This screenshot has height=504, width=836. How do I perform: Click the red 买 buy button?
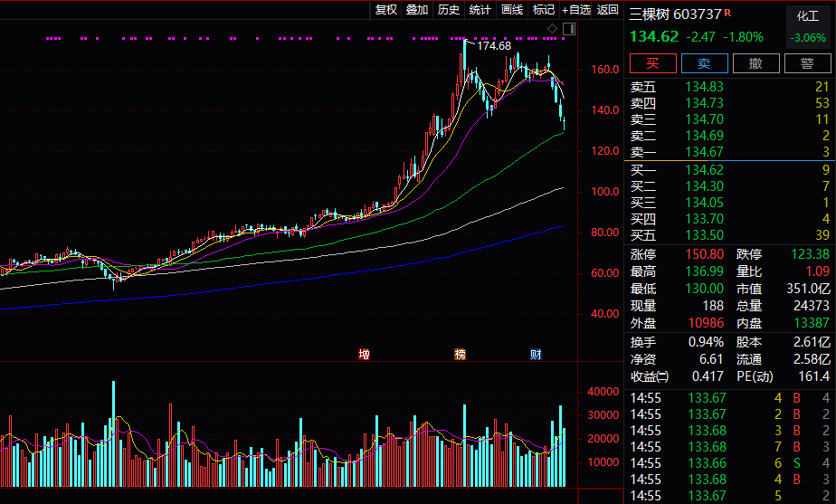[x=653, y=63]
